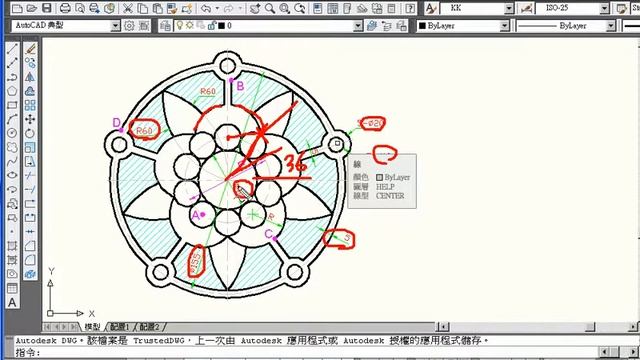Click the Copy icon in the toolbar
The image size is (640, 360).
(x=143, y=8)
